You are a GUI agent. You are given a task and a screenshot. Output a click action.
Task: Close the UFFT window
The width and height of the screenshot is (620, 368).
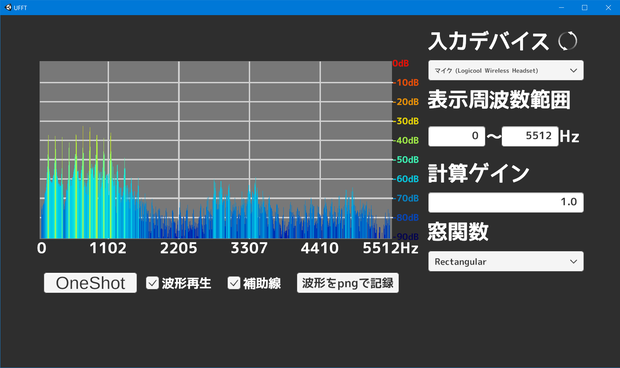(608, 8)
